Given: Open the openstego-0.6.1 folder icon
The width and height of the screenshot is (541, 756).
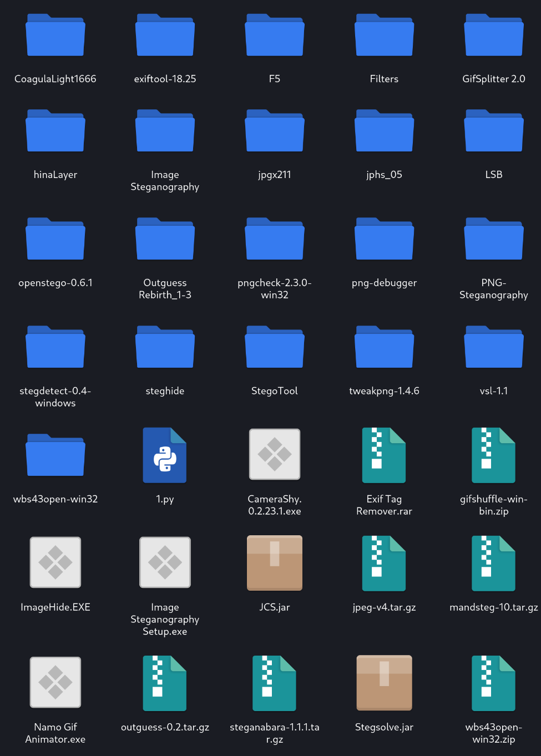Looking at the screenshot, I should pos(55,239).
